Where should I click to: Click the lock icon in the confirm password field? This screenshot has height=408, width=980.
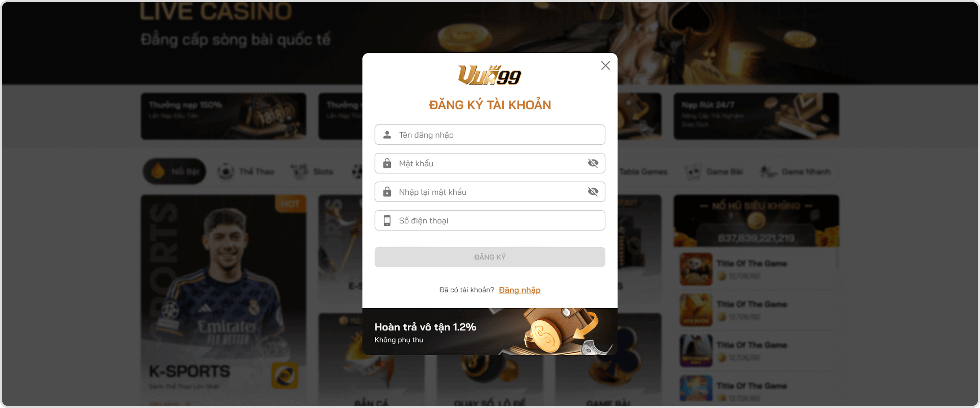[387, 192]
